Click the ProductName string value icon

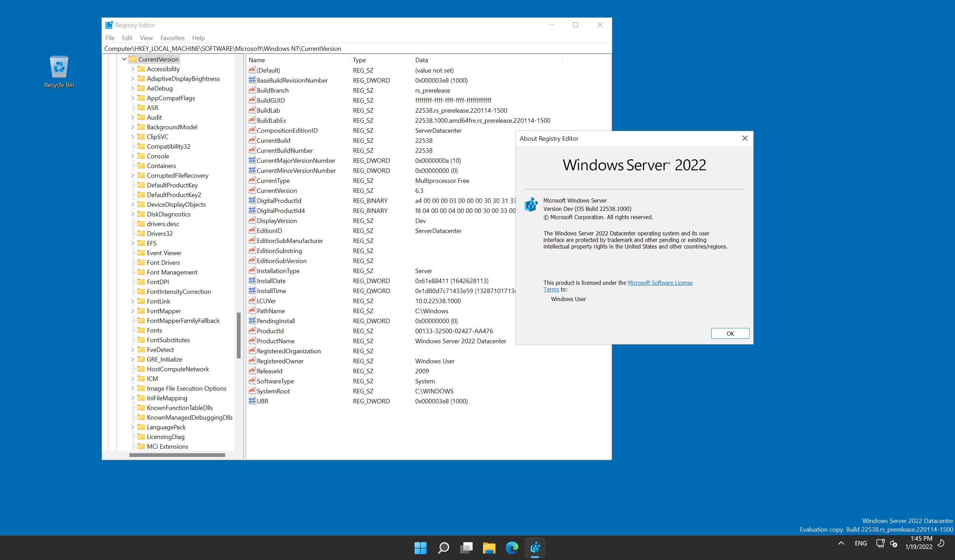pyautogui.click(x=252, y=340)
